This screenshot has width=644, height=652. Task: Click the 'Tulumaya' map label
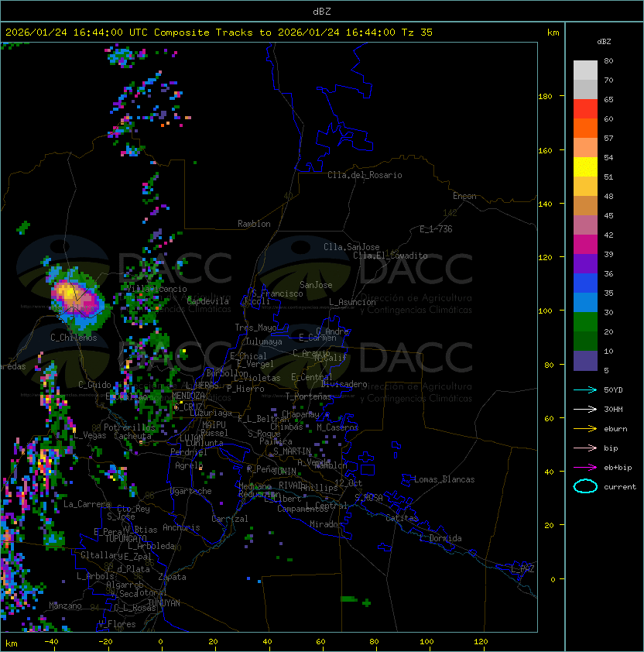(264, 341)
